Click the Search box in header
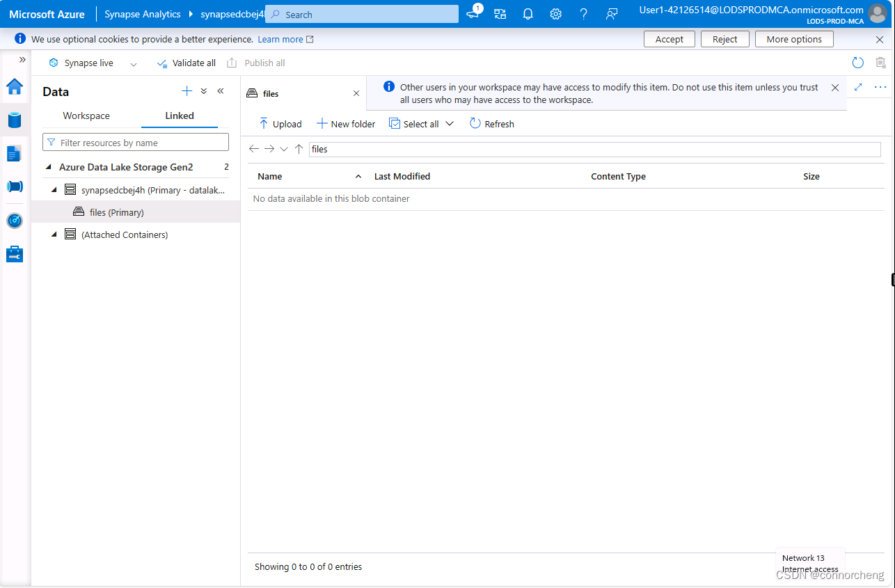This screenshot has width=895, height=588. [x=363, y=14]
